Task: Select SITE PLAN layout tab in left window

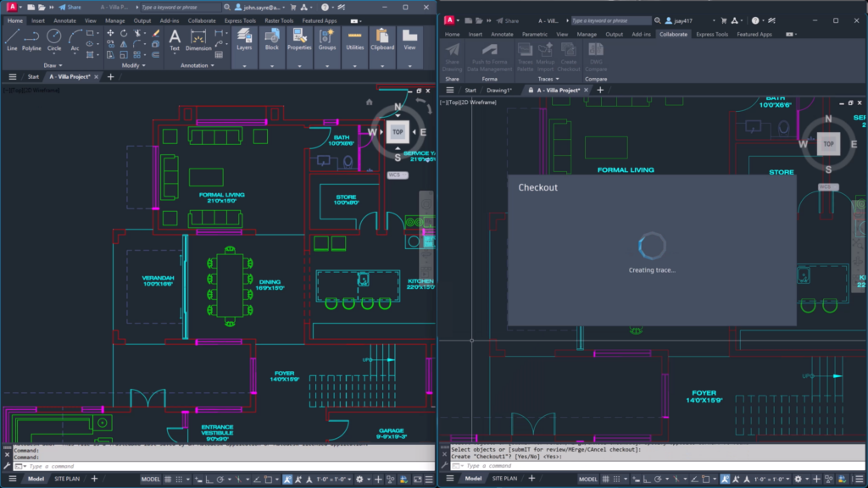Action: (x=67, y=480)
